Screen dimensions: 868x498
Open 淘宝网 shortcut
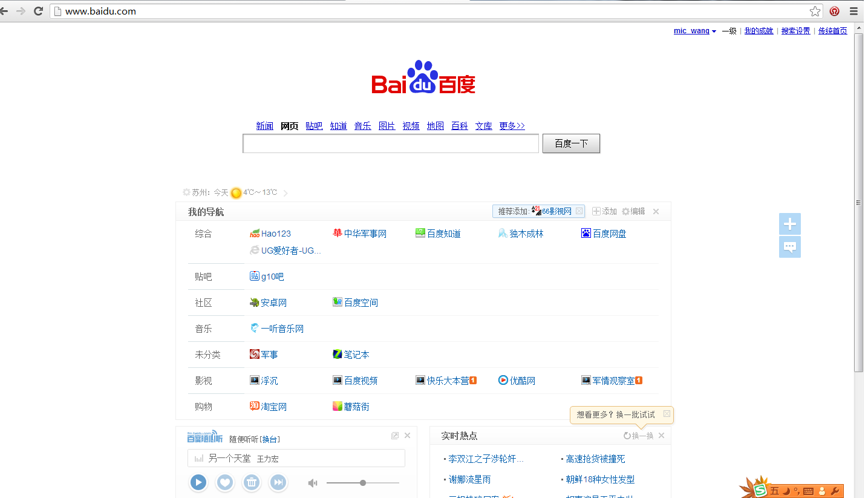(269, 407)
